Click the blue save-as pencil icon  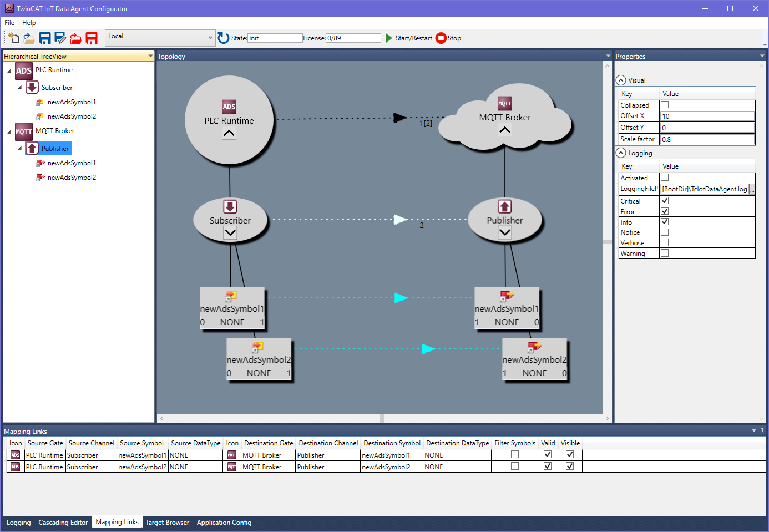60,38
